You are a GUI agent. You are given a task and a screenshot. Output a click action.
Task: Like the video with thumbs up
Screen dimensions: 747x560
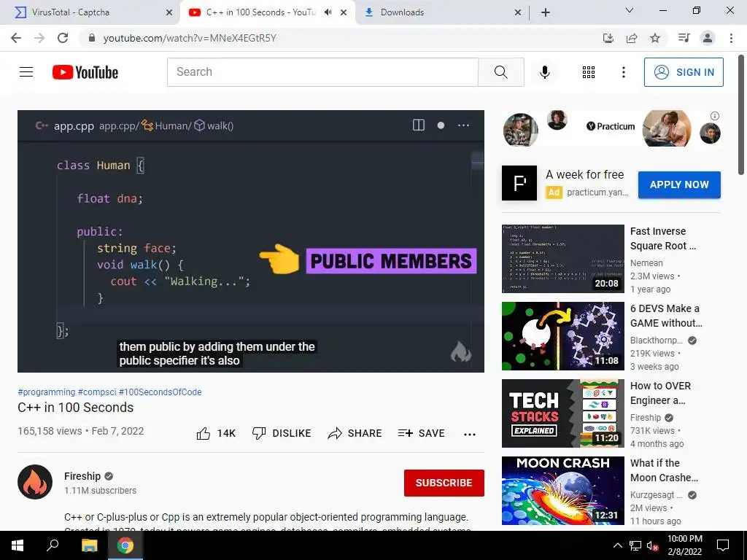point(216,433)
